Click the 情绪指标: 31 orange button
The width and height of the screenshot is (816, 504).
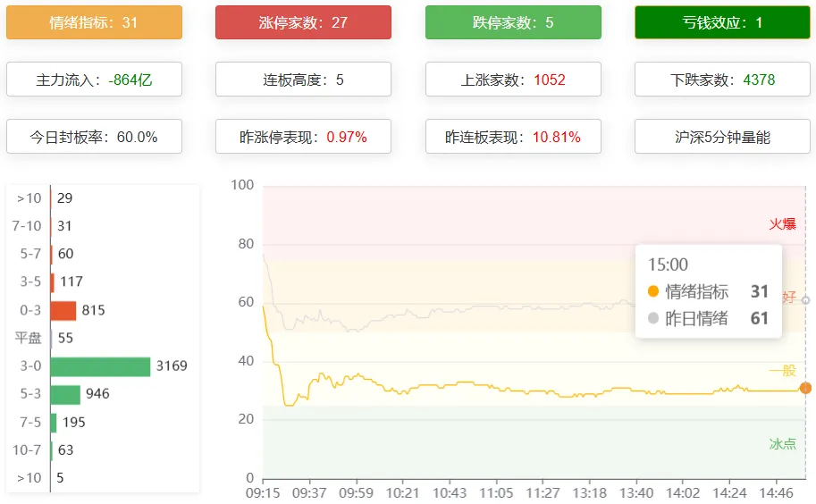tap(94, 22)
